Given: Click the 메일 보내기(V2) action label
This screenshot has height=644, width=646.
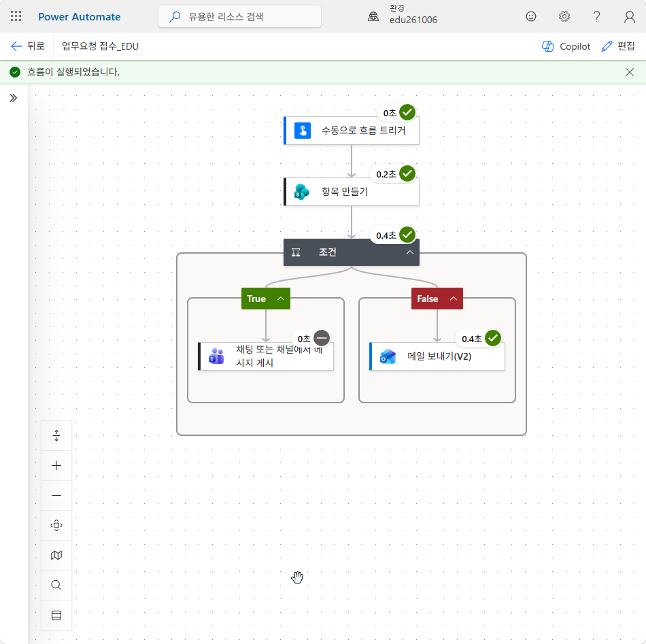Looking at the screenshot, I should (x=439, y=356).
